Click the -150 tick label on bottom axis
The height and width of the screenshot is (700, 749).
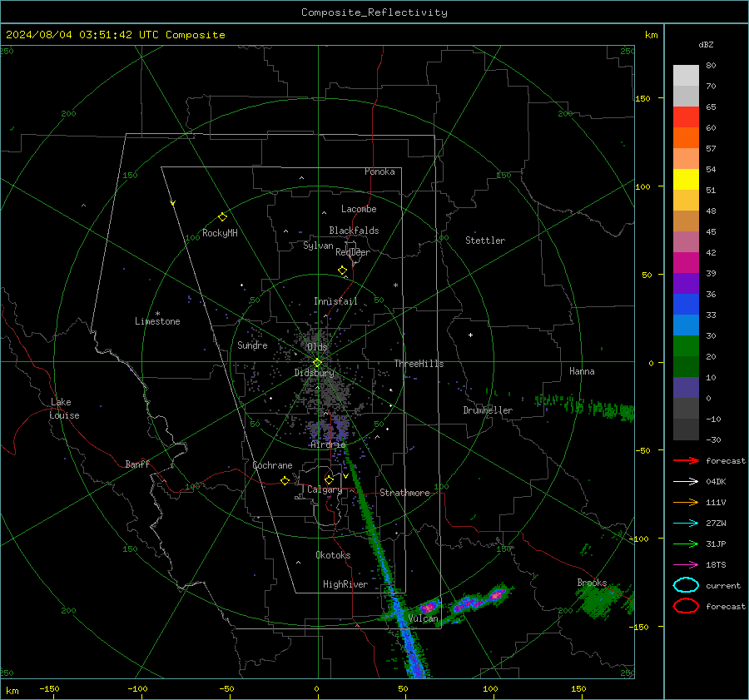click(49, 688)
